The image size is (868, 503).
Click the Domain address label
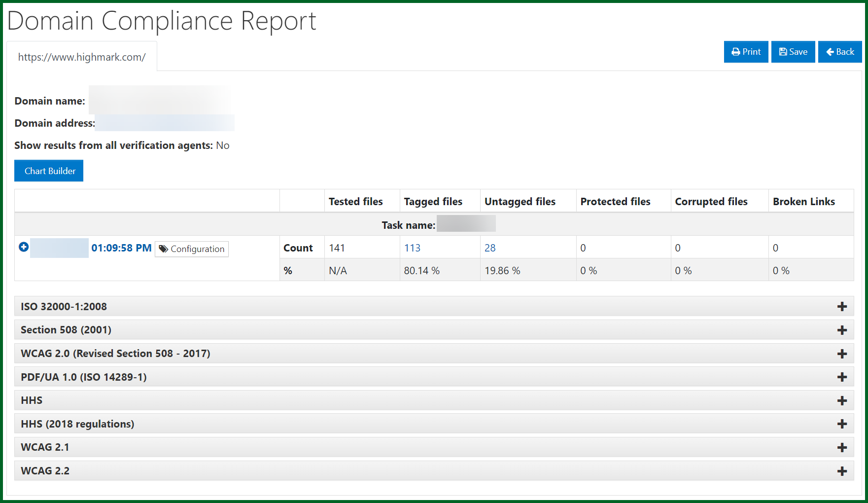[55, 123]
